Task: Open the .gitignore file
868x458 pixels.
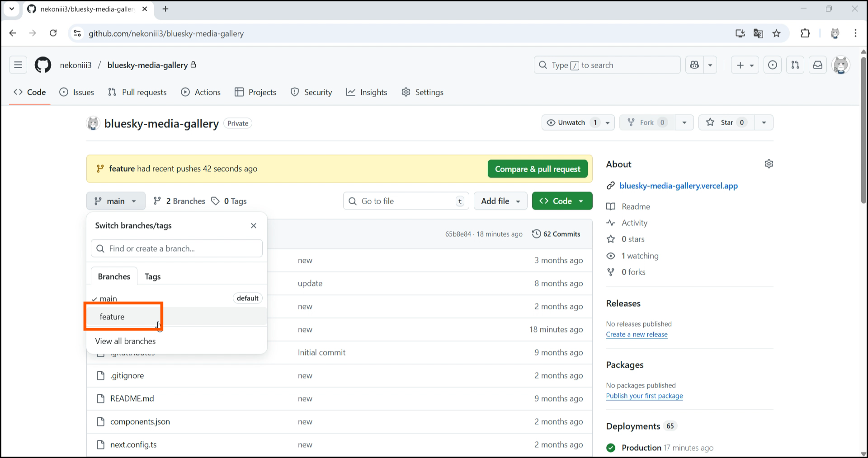Action: pos(127,375)
